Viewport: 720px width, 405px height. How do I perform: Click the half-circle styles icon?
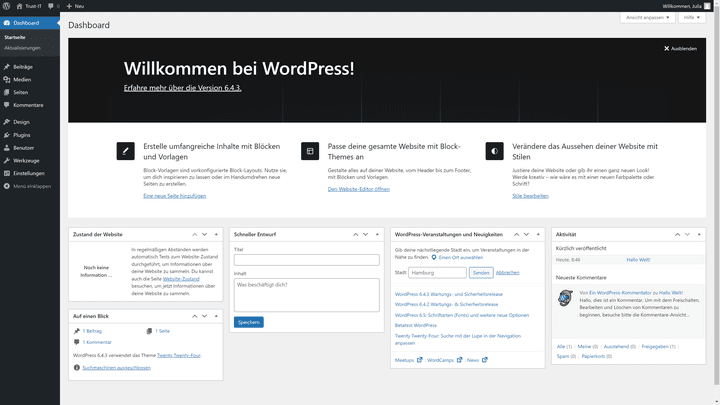coord(495,151)
